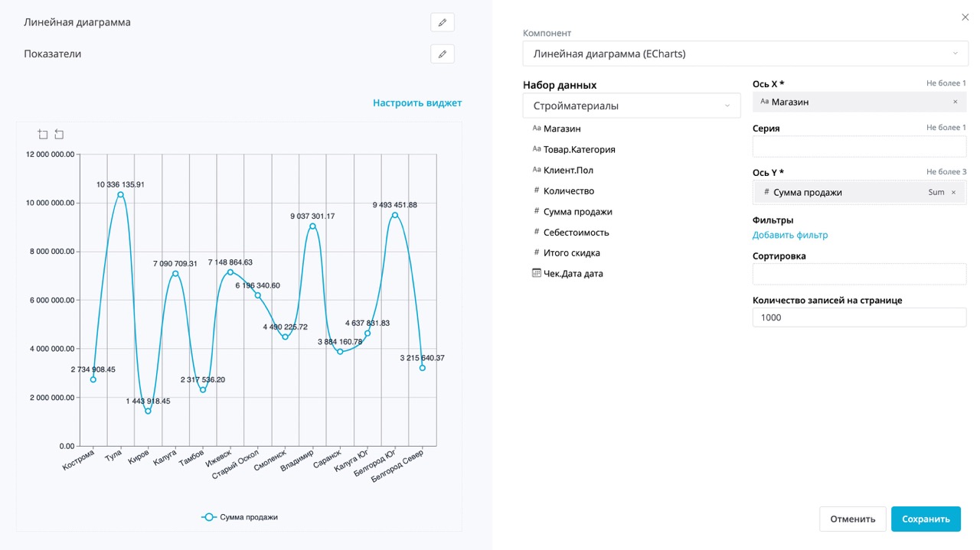Click the Отменить button
This screenshot has height=550, width=980.
852,519
